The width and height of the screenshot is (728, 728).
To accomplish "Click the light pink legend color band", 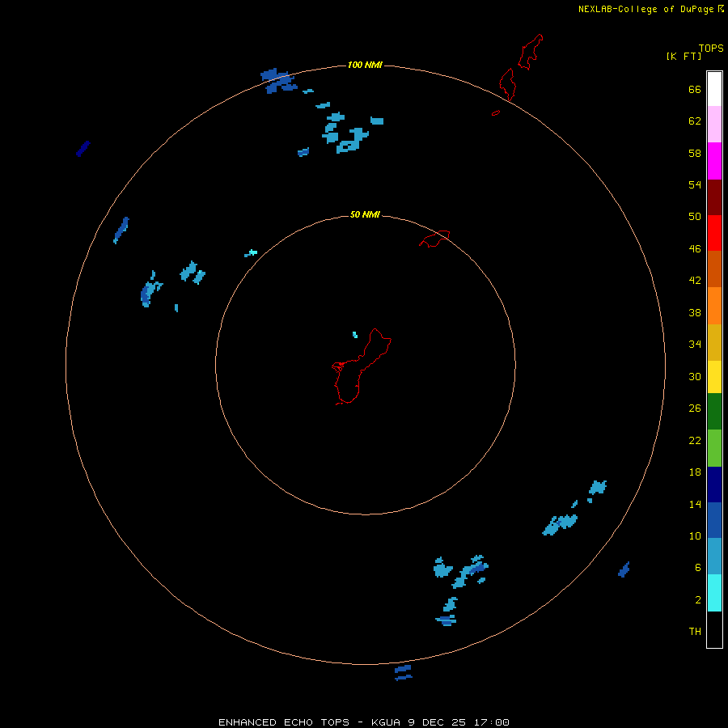I will pos(714,124).
